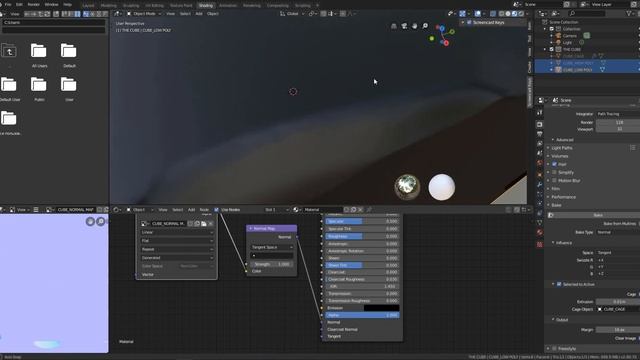Image resolution: width=640 pixels, height=360 pixels.
Task: Open the node editor Add menu
Action: (191, 210)
